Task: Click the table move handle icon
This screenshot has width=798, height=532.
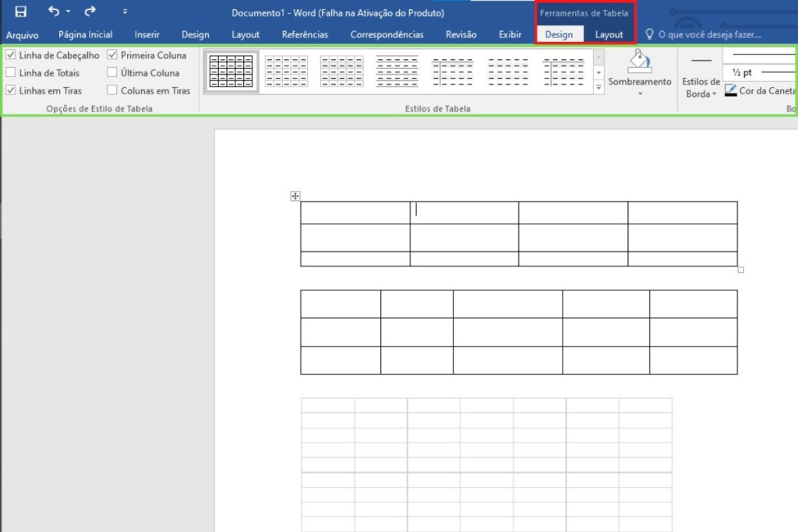Action: click(x=295, y=196)
